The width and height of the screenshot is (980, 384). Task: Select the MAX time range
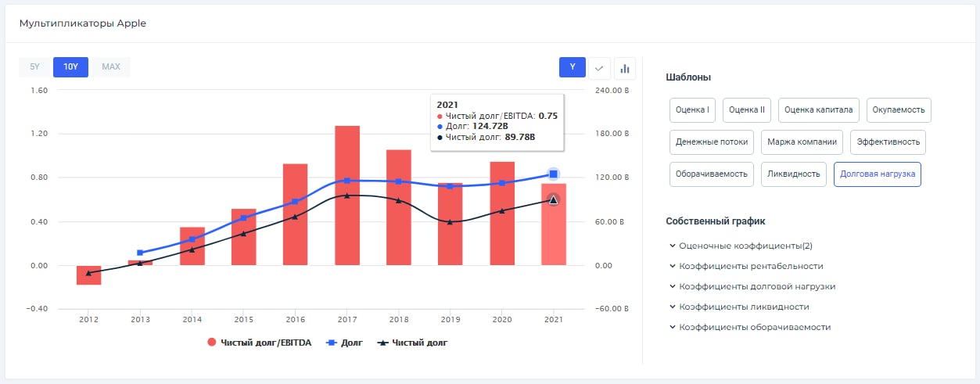111,66
